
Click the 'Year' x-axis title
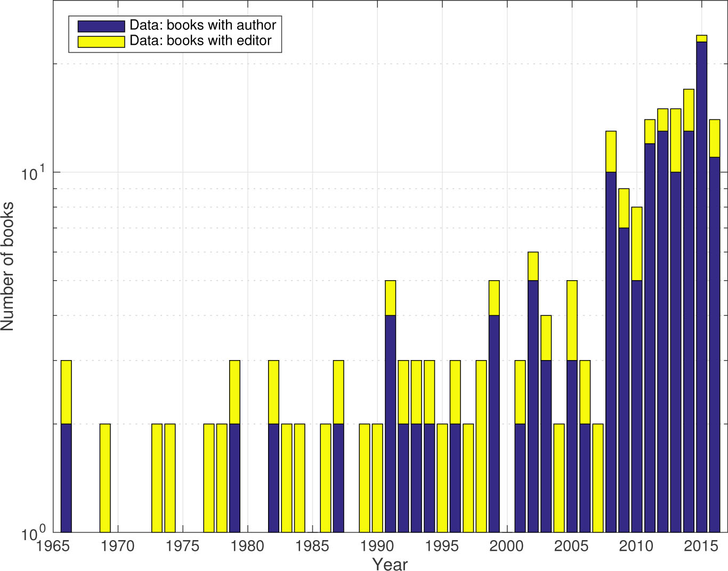[390, 564]
